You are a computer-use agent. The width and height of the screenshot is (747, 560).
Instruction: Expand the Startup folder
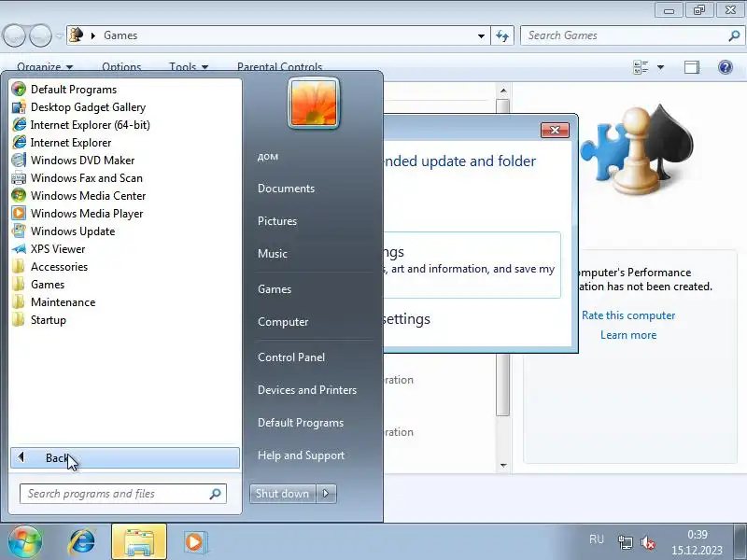coord(49,320)
